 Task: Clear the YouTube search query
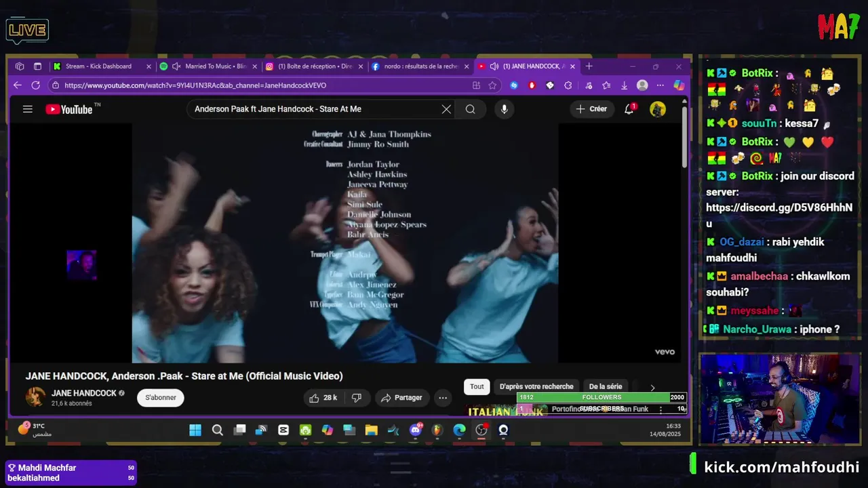(x=446, y=109)
